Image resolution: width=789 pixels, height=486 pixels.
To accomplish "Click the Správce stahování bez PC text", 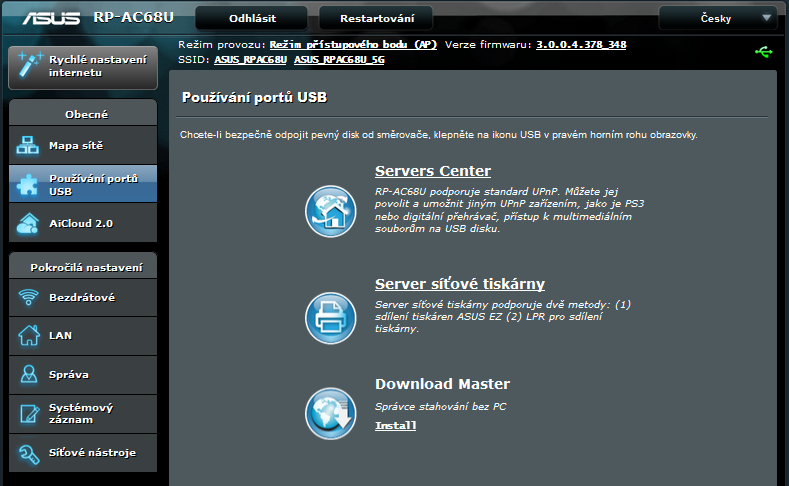I will pyautogui.click(x=440, y=407).
